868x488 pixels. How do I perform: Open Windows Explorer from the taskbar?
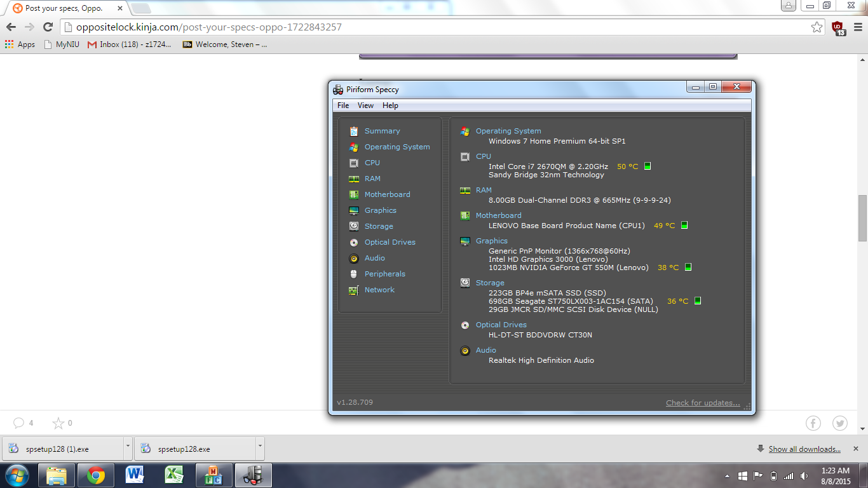click(x=57, y=475)
